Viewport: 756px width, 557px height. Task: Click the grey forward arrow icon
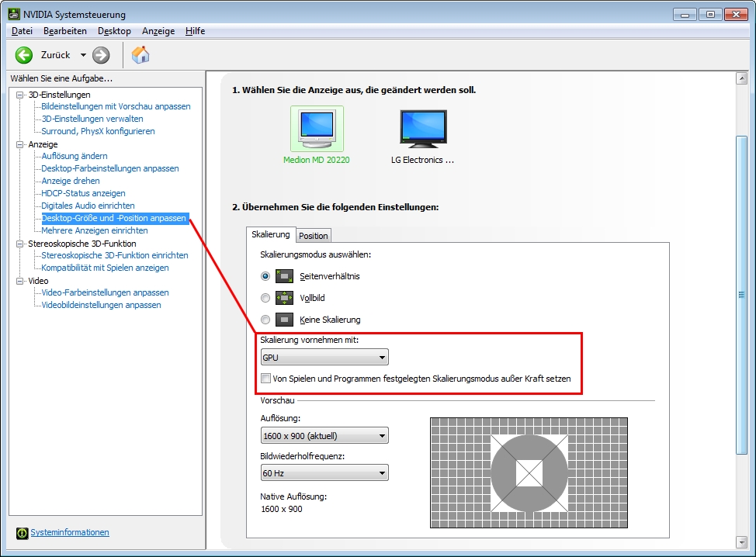(101, 55)
